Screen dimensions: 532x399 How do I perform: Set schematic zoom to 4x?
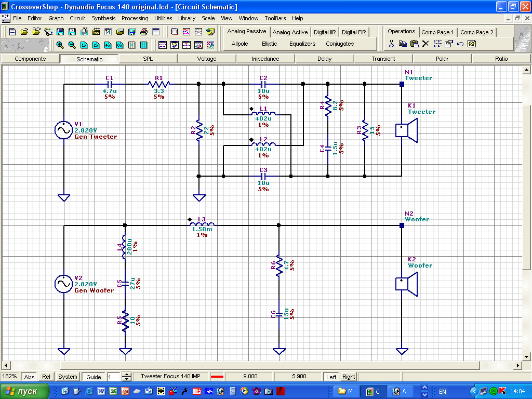click(x=108, y=45)
